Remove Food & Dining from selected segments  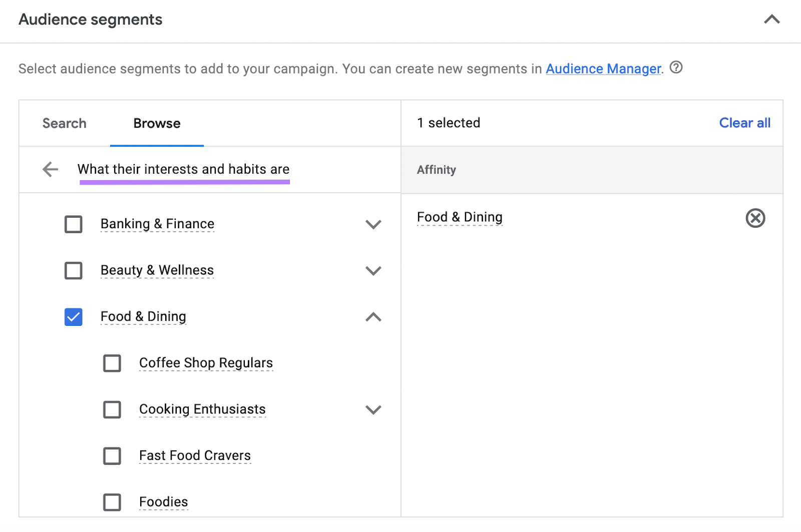(x=755, y=218)
